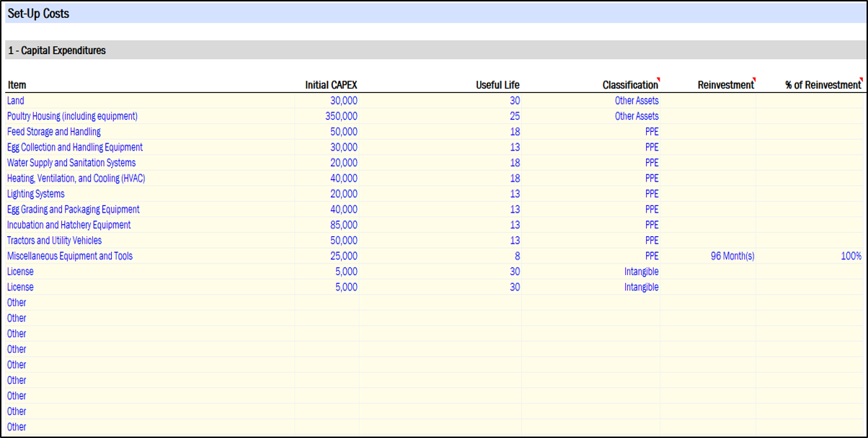
Task: Select the Reinvestment column header
Action: [x=725, y=85]
